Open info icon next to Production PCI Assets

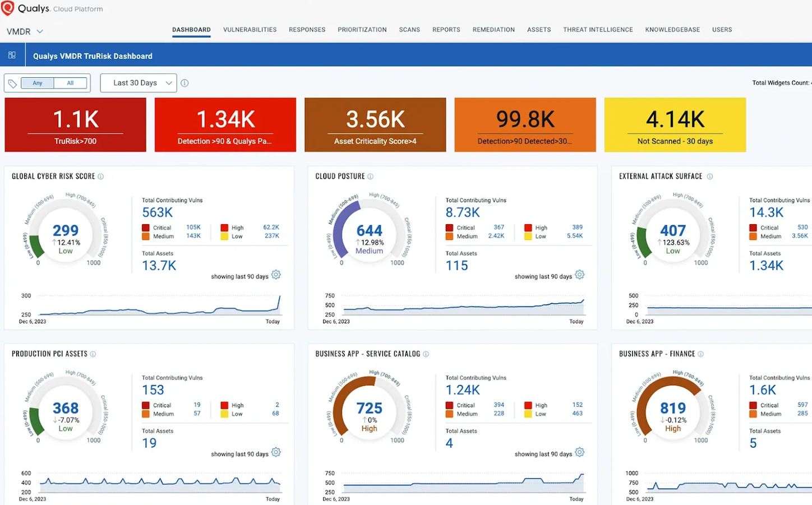[93, 354]
